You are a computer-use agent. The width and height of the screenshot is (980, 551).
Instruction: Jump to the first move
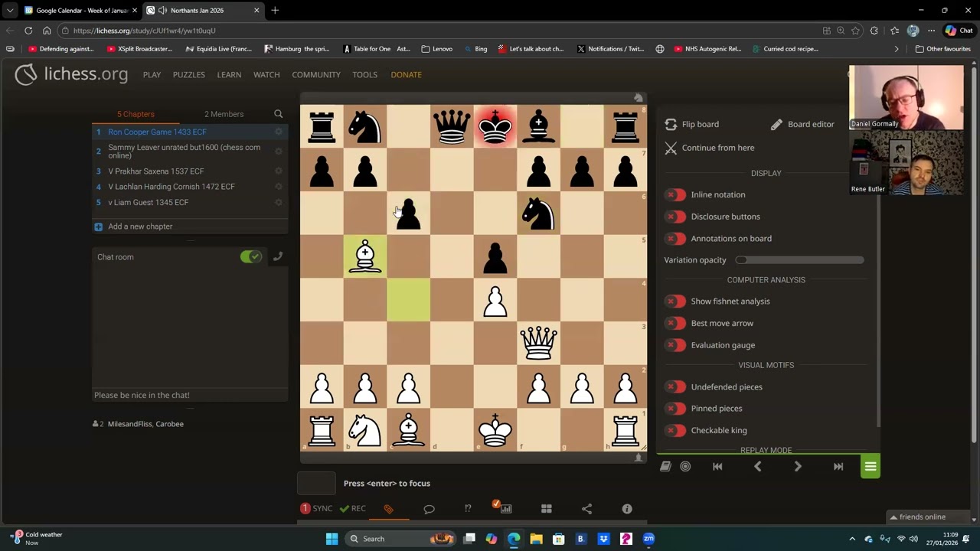(717, 467)
